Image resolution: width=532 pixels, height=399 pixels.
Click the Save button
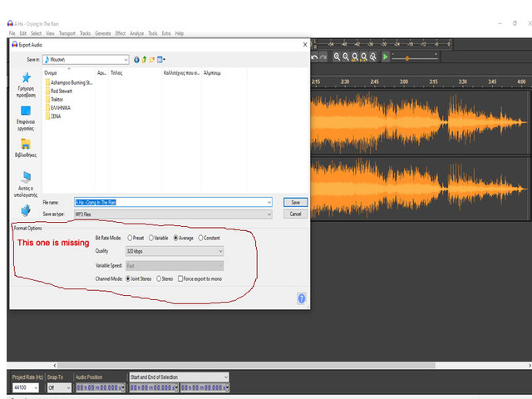296,203
